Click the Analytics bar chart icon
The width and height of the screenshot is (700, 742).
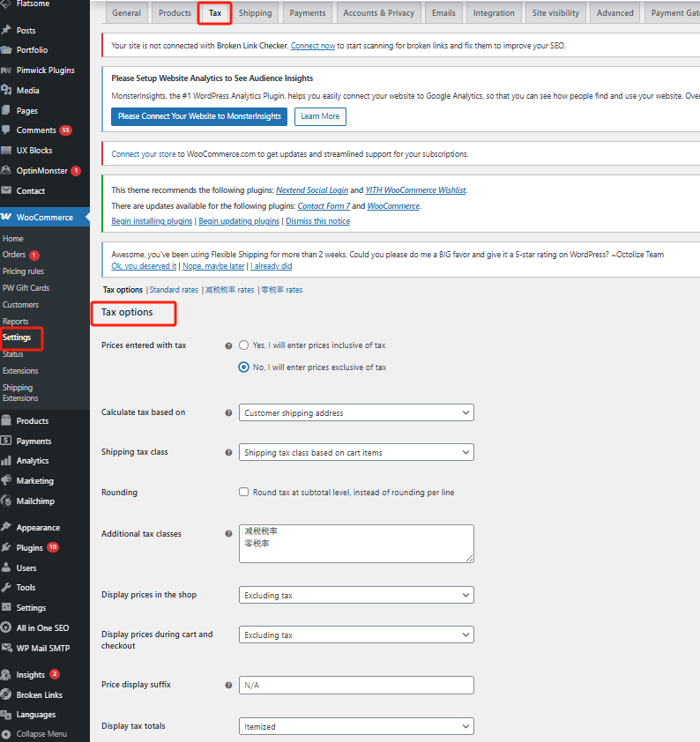pos(6,460)
